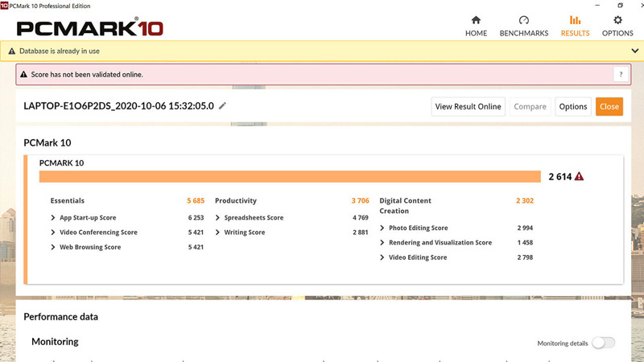Go to RESULTS label in navigation
Image resolution: width=644 pixels, height=362 pixels.
click(575, 33)
